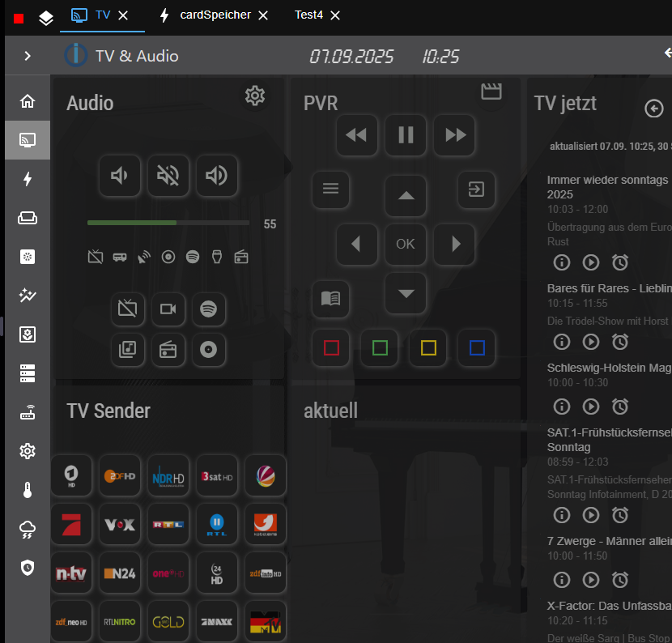
Task: Expand the left sidebar with chevron
Action: (x=28, y=56)
